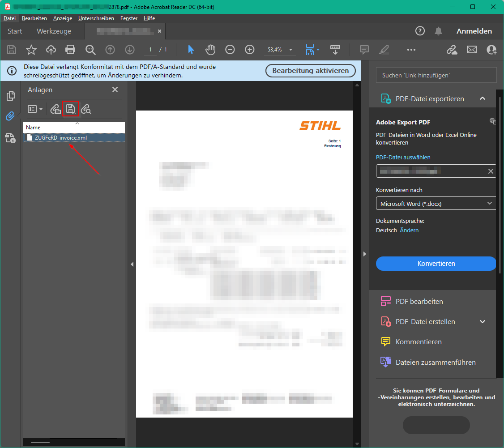Go to previous page arrow

110,50
